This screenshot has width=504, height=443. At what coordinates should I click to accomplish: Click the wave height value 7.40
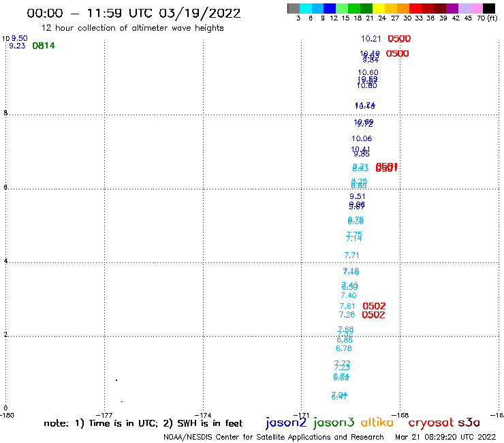click(x=349, y=295)
